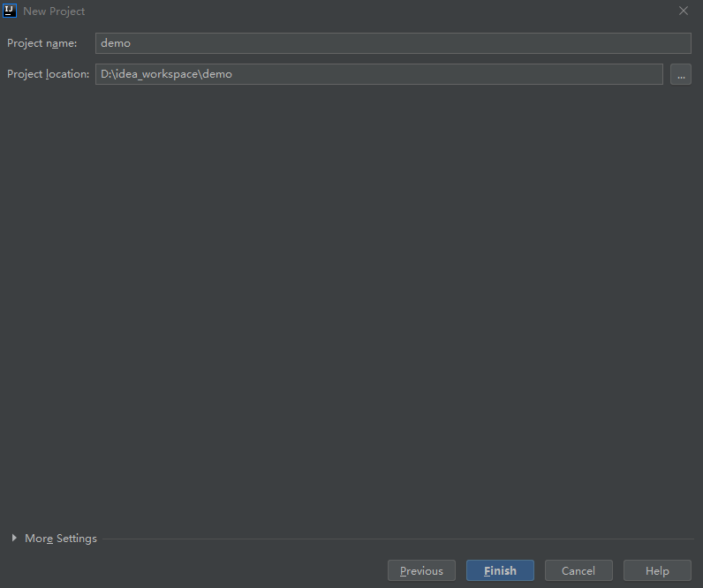Go back with the Previous button

click(x=421, y=570)
